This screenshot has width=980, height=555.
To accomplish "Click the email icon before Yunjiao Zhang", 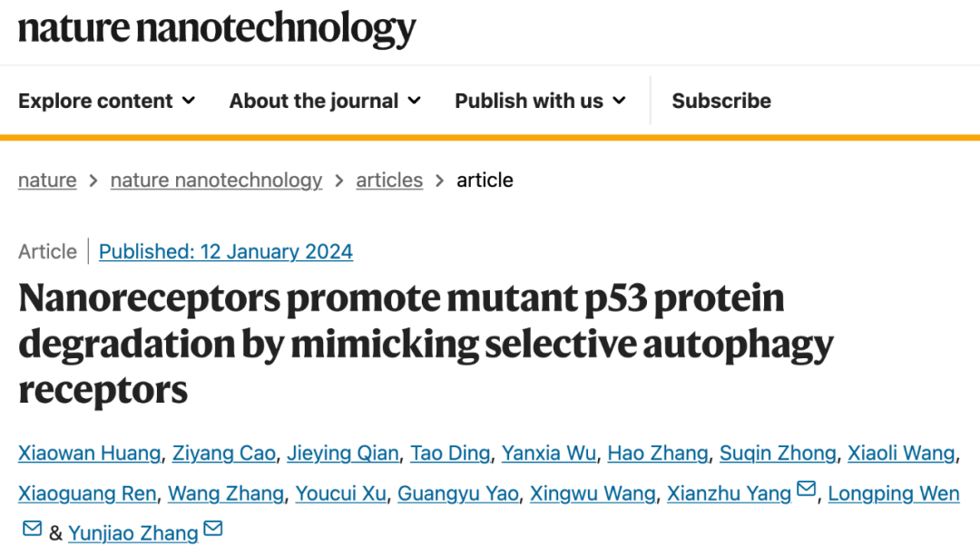I will click(x=32, y=529).
